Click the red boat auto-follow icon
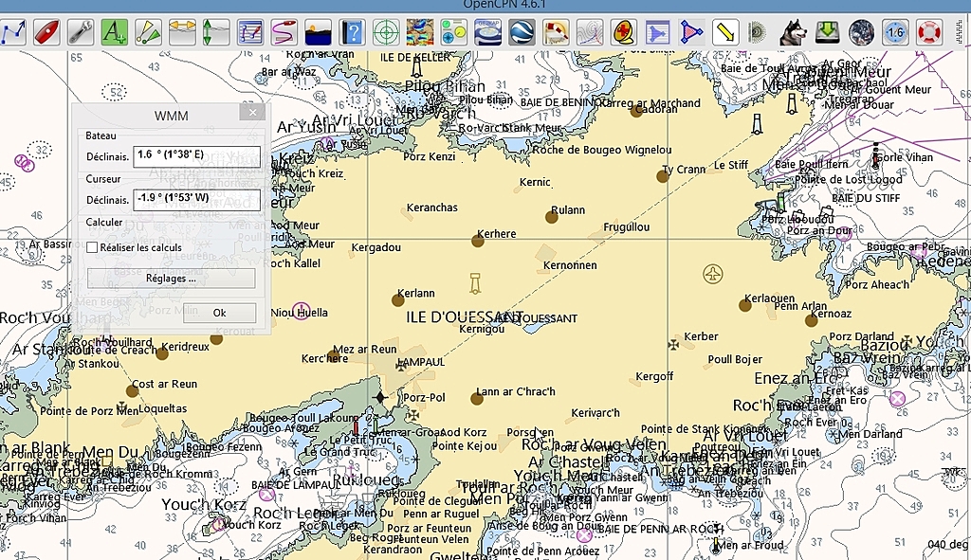971x560 pixels. (46, 32)
